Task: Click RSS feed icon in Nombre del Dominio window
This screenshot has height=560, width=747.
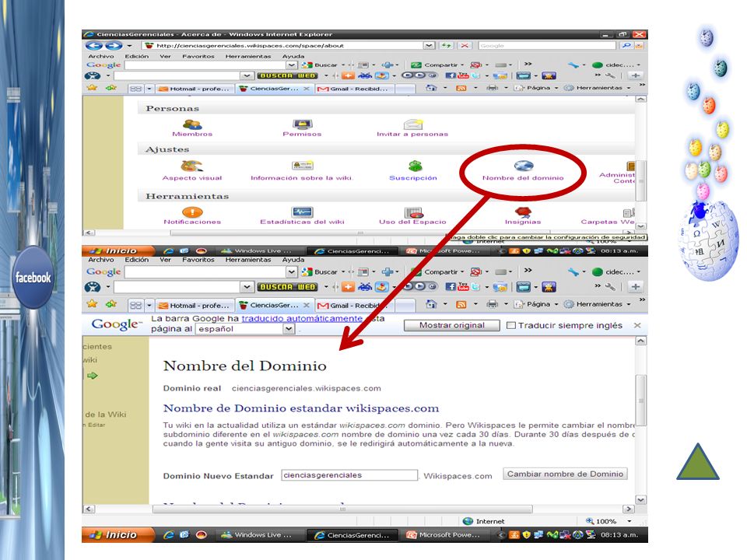Action: coord(461,304)
